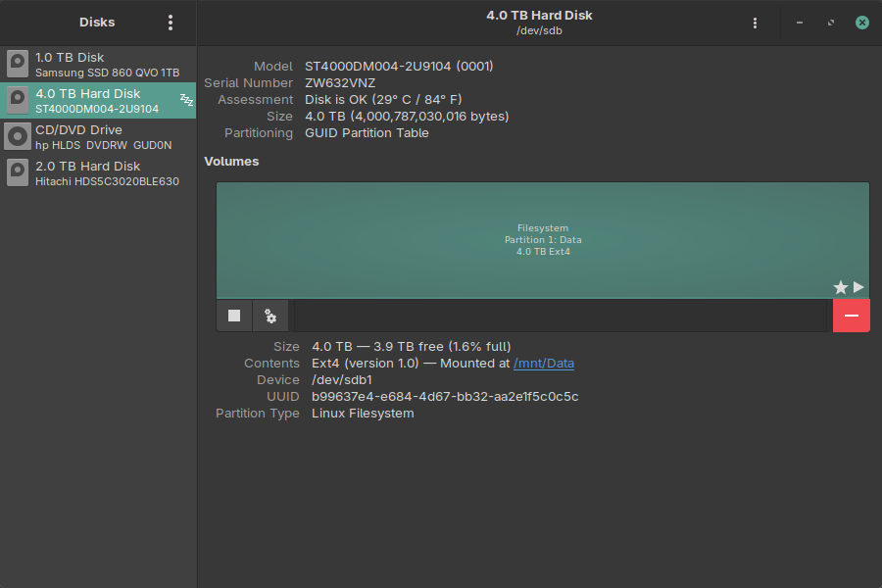Click the unallocated bar beside the gears button
The height and width of the screenshot is (588, 882).
click(x=561, y=316)
